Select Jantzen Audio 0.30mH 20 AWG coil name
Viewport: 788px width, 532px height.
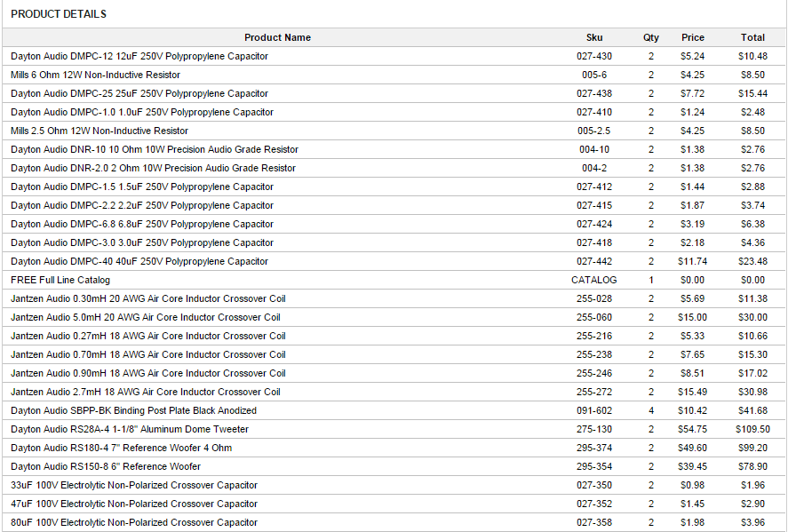(147, 298)
